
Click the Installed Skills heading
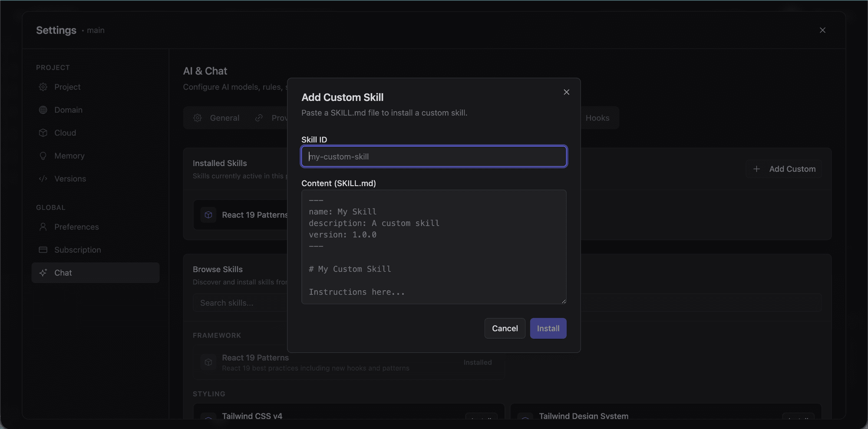[x=220, y=163]
